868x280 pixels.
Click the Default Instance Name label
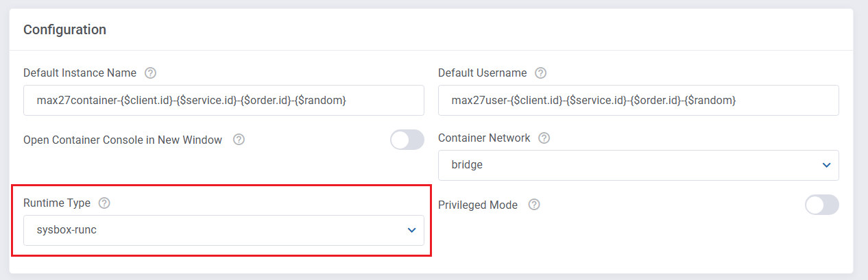(80, 73)
